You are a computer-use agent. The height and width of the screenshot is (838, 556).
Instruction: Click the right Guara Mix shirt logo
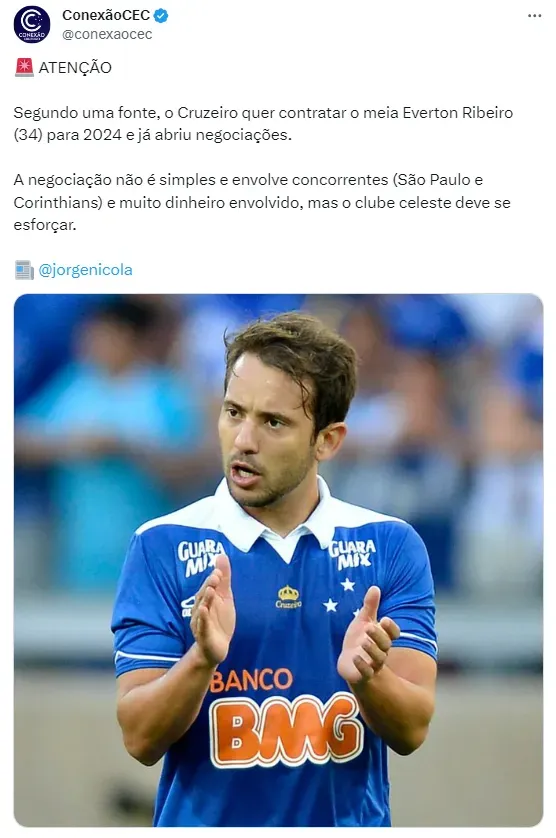point(352,554)
